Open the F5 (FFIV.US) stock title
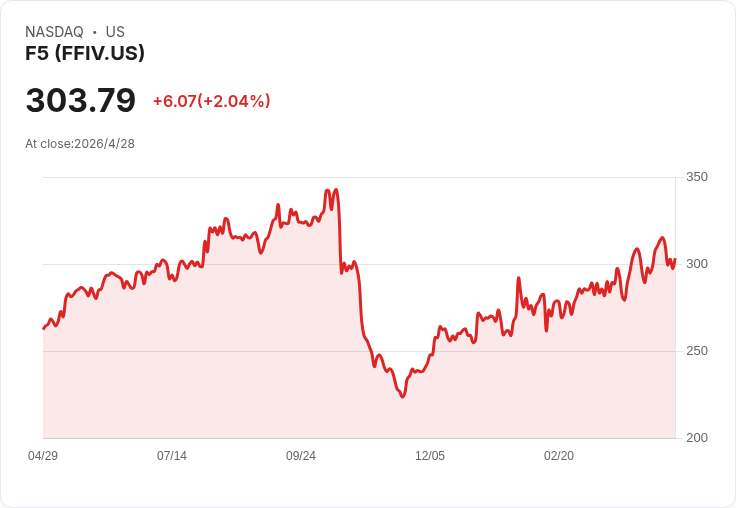The width and height of the screenshot is (736, 508). click(x=85, y=53)
